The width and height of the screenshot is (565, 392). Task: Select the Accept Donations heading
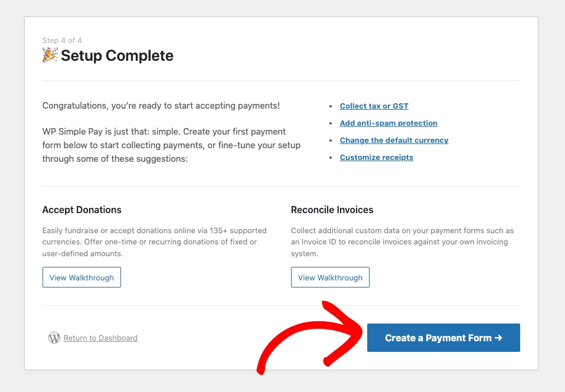point(82,210)
